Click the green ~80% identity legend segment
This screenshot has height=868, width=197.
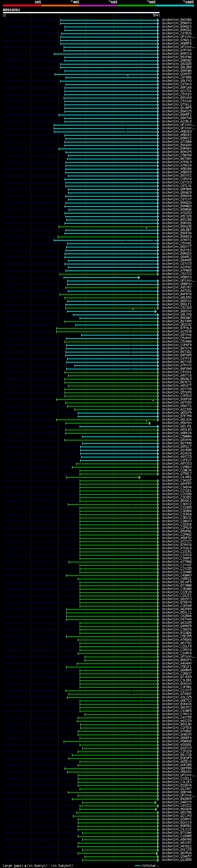[x=137, y=6]
